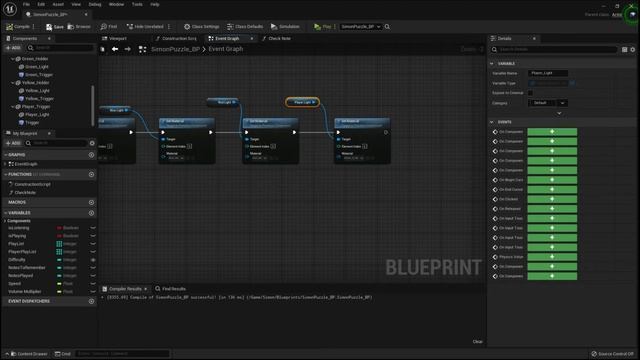Viewport: 640px width, 360px height.
Task: Click the Browse toolbar button
Action: 79,27
